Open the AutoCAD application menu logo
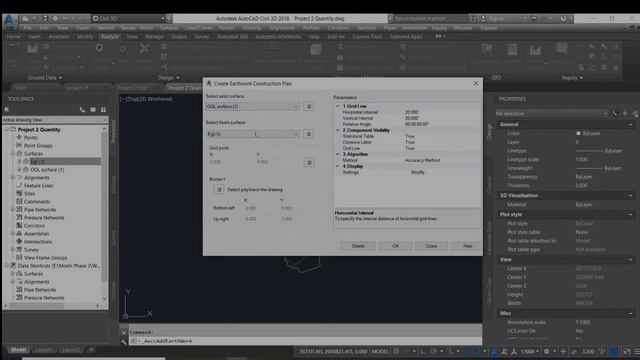 10,20
